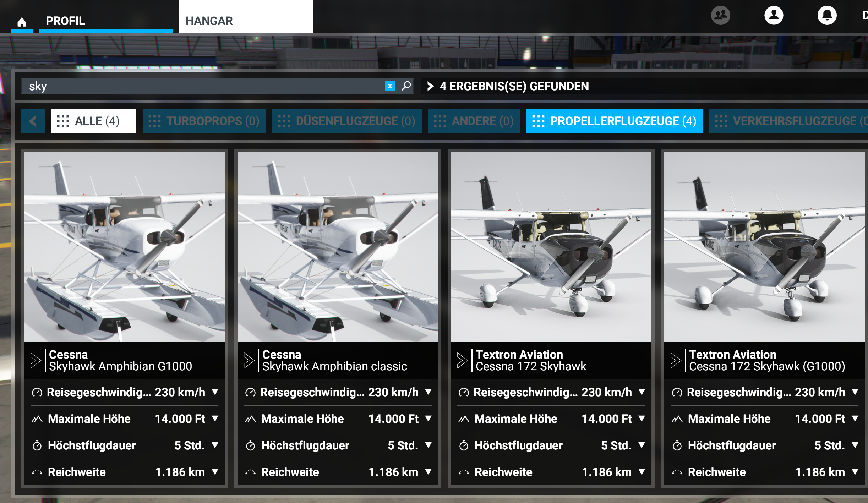This screenshot has height=503, width=868.
Task: Select the Cessna 172 Skyhawk (G1000) thumbnail
Action: click(764, 247)
